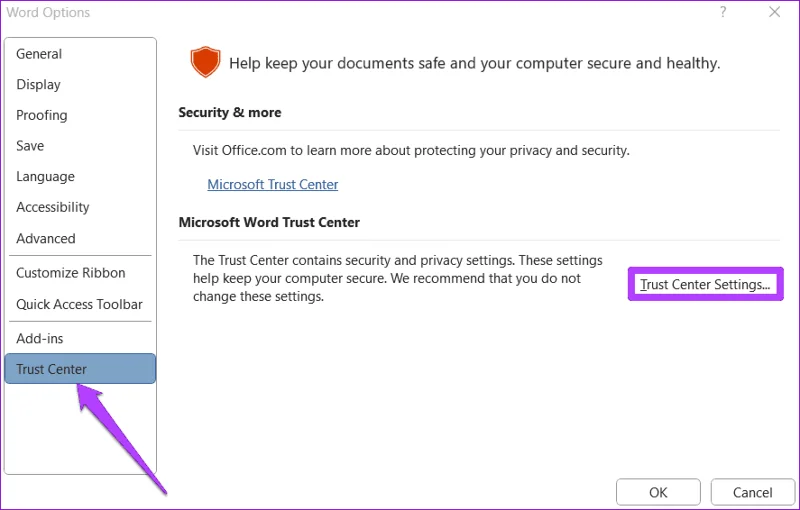The image size is (800, 510).
Task: Click the Word Options window title
Action: coord(48,12)
